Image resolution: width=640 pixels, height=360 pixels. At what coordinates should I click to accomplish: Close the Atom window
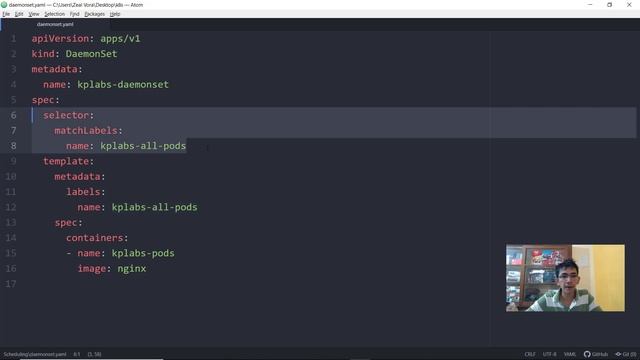point(629,5)
